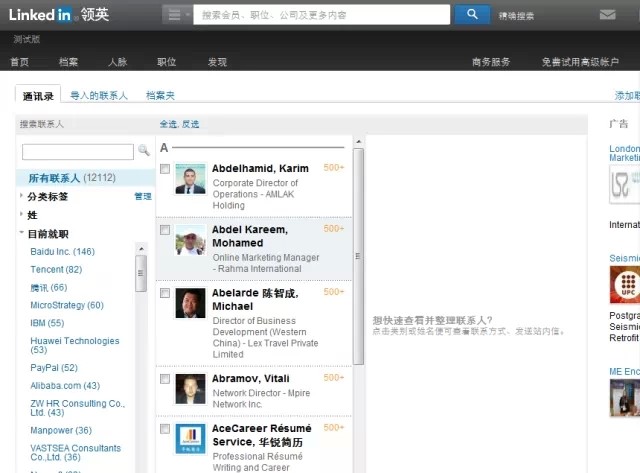Screen dimensions: 640x473
Task: Click the Seismic UPC ad thumbnail
Action: pos(624,284)
